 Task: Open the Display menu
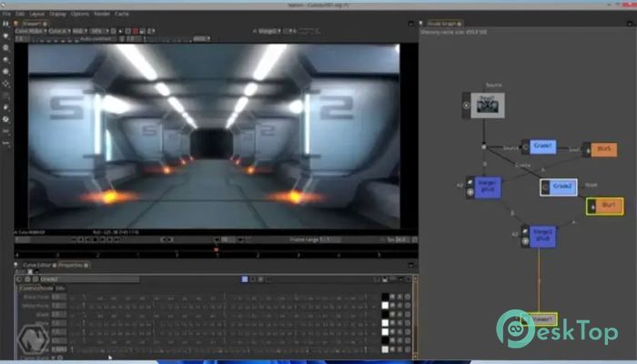(x=57, y=14)
